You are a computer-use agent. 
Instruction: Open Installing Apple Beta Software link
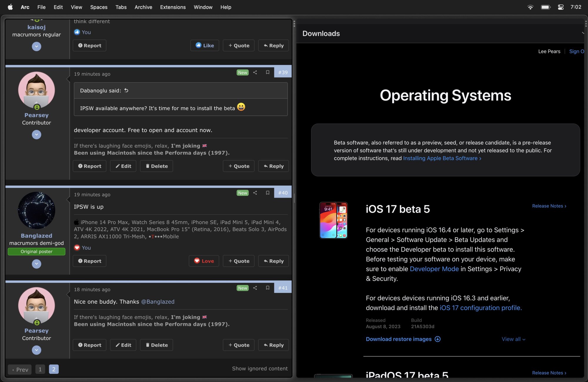pos(442,158)
